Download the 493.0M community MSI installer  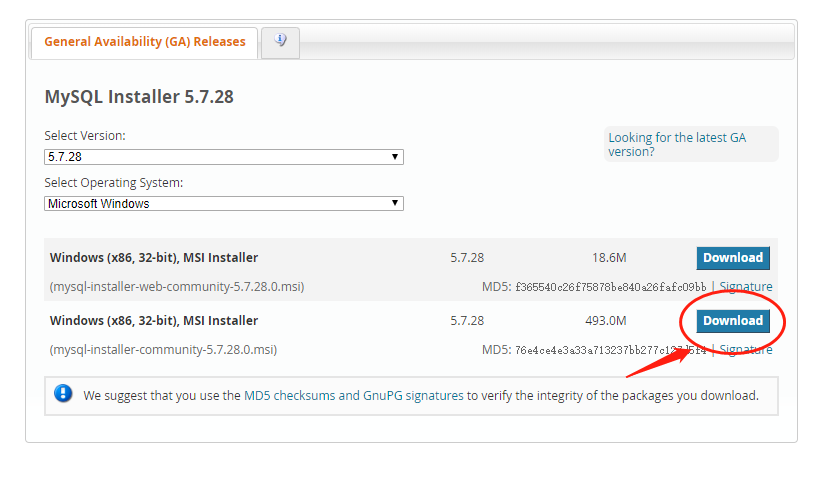pos(733,321)
